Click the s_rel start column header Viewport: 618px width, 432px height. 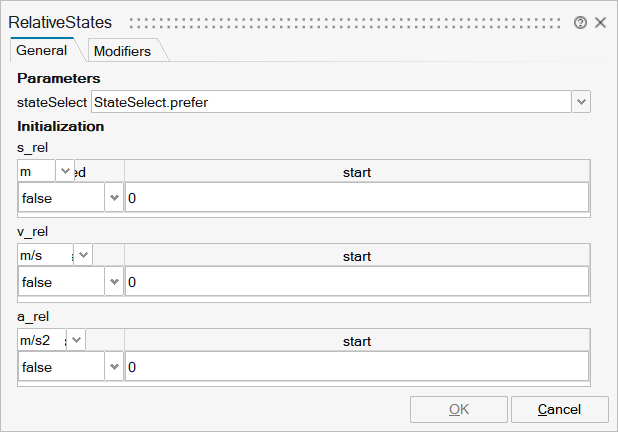click(356, 172)
